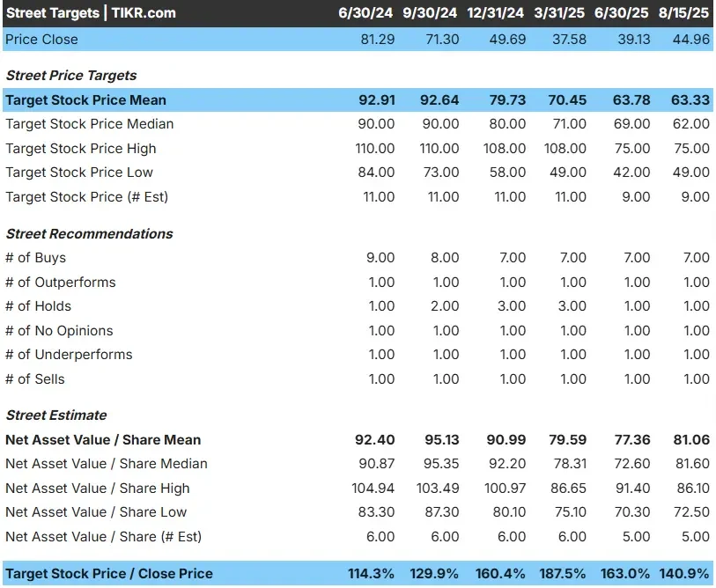Click Net Asset Value / Share (# Est) label
The height and width of the screenshot is (588, 716).
[x=104, y=536]
